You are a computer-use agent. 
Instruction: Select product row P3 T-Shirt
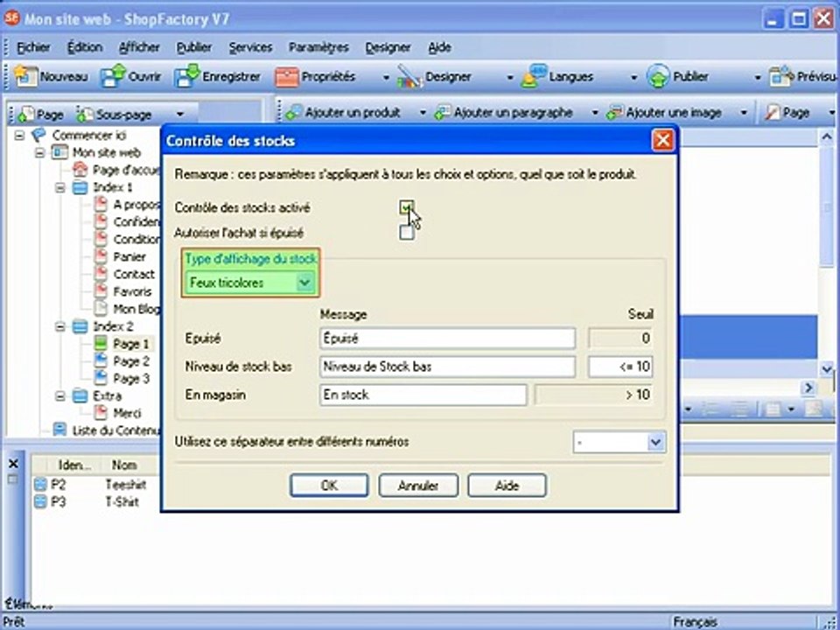click(88, 502)
